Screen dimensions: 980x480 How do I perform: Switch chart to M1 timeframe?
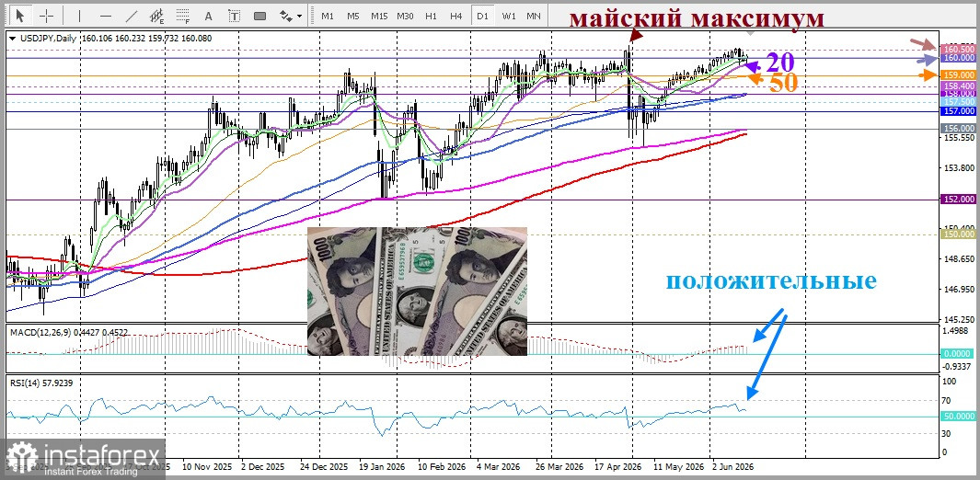(x=328, y=16)
